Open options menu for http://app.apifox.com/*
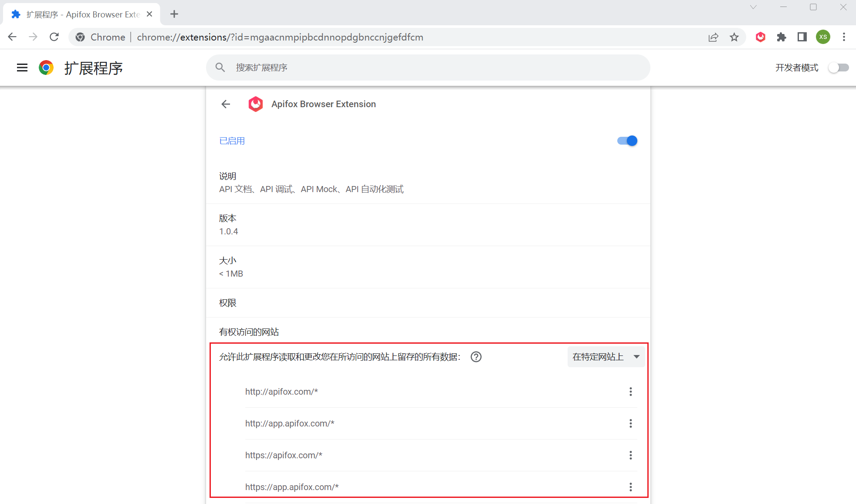The image size is (856, 504). [630, 423]
